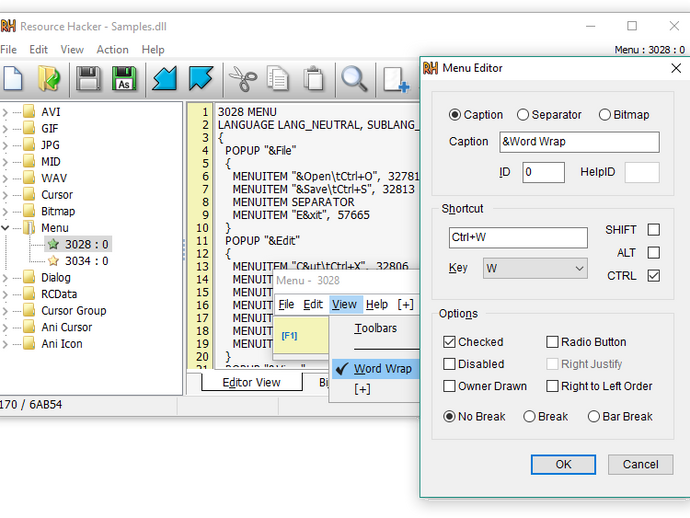Open the View menu in Resource Hacker
Viewport: 690px width, 518px height.
72,49
